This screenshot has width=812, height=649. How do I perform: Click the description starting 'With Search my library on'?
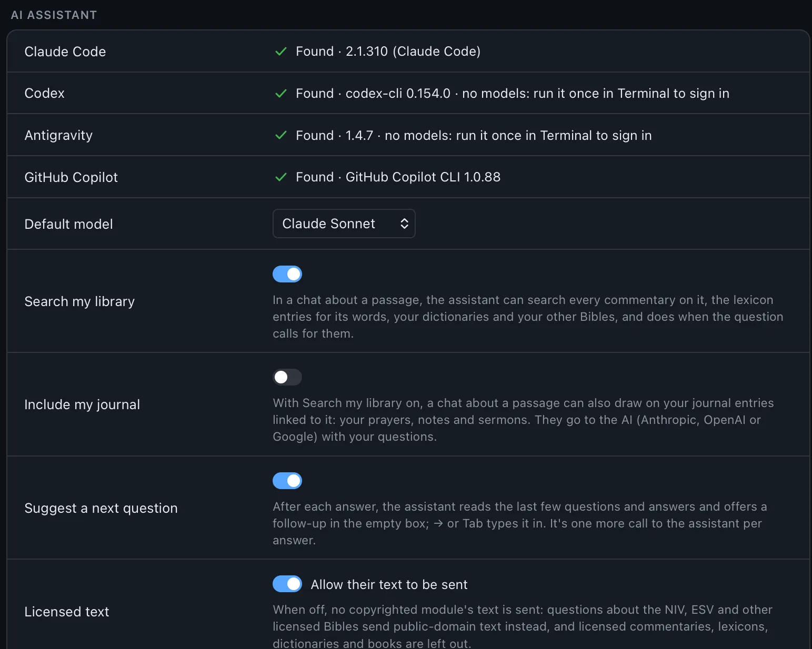tap(523, 420)
